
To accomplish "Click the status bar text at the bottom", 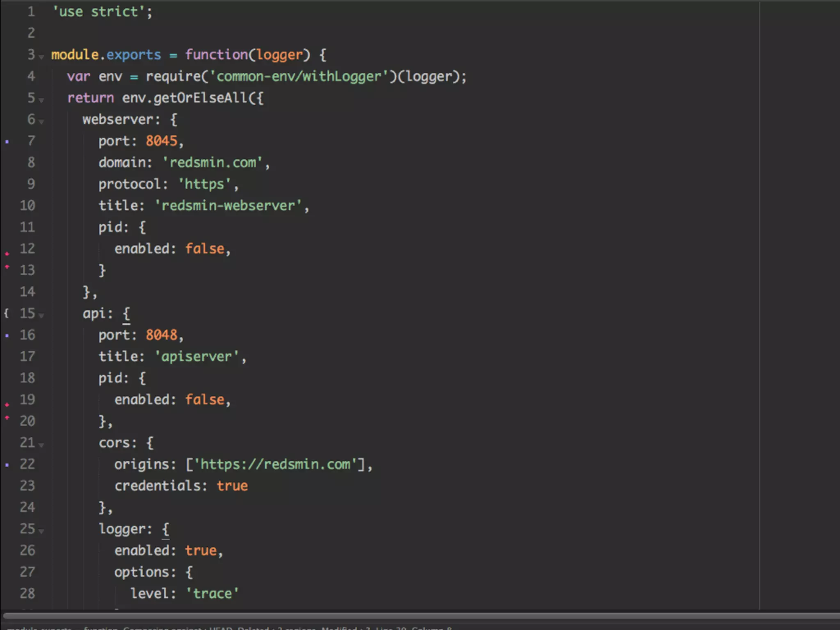I will pyautogui.click(x=230, y=628).
